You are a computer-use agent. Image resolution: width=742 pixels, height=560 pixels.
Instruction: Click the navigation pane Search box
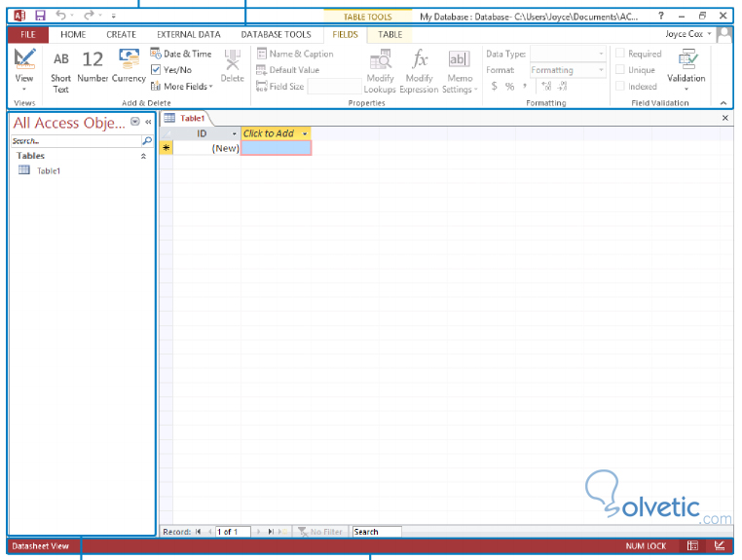click(76, 140)
